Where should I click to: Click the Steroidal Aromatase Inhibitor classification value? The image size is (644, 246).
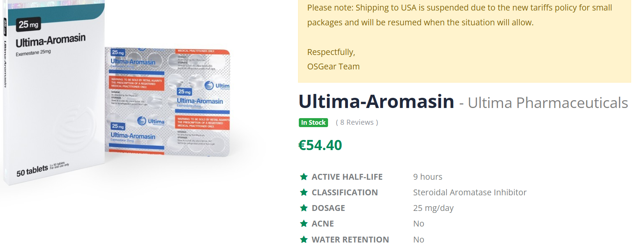click(x=469, y=192)
